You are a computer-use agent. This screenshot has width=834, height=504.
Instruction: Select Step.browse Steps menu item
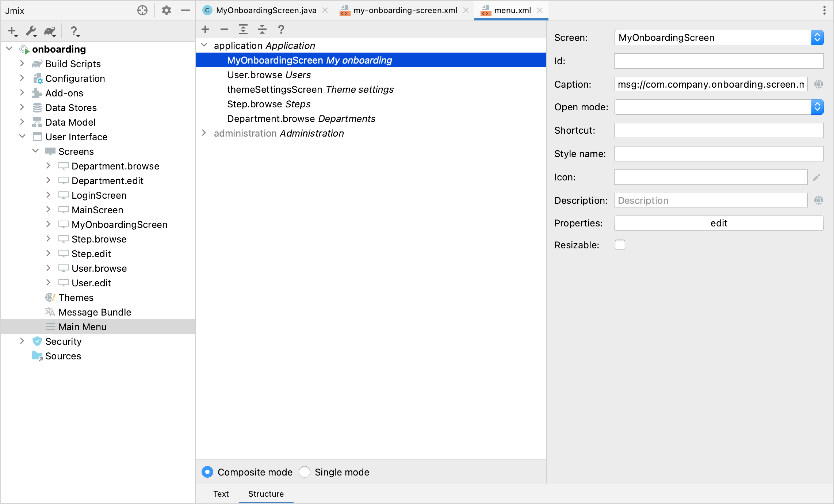pos(371,104)
